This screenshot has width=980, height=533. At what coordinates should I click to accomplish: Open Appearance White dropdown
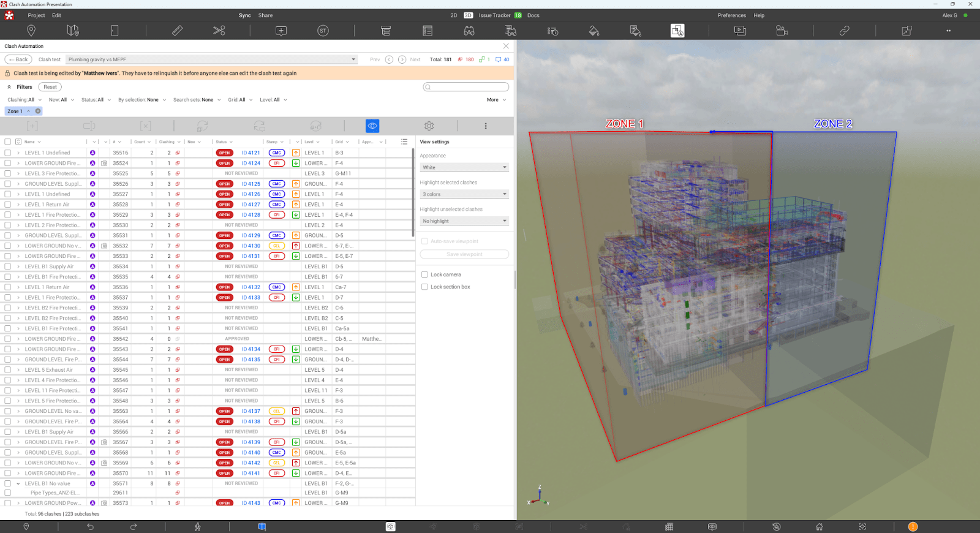pyautogui.click(x=464, y=167)
